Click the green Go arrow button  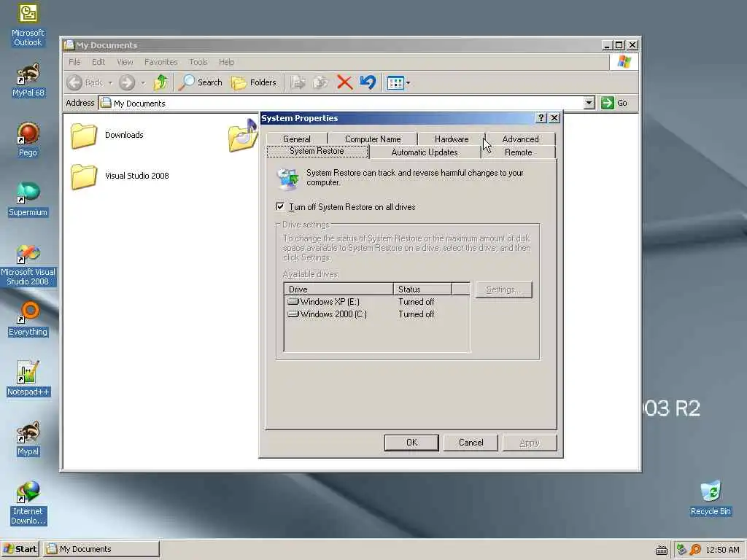tap(608, 103)
